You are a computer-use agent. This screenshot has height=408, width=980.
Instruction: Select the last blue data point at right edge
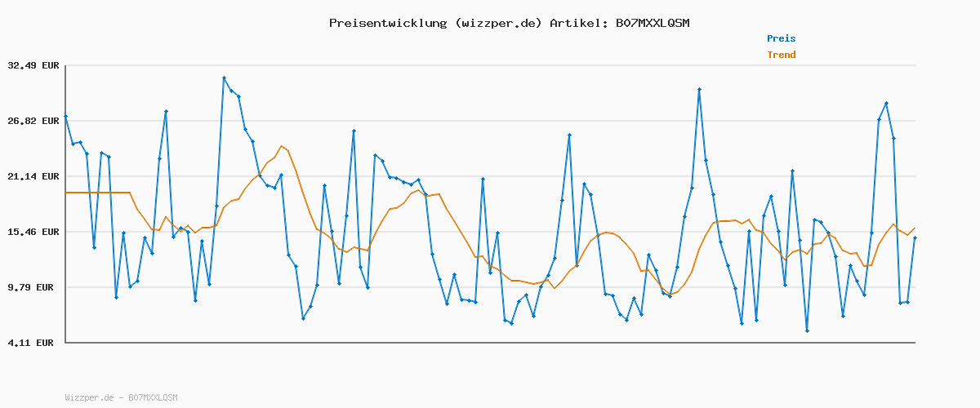point(915,237)
